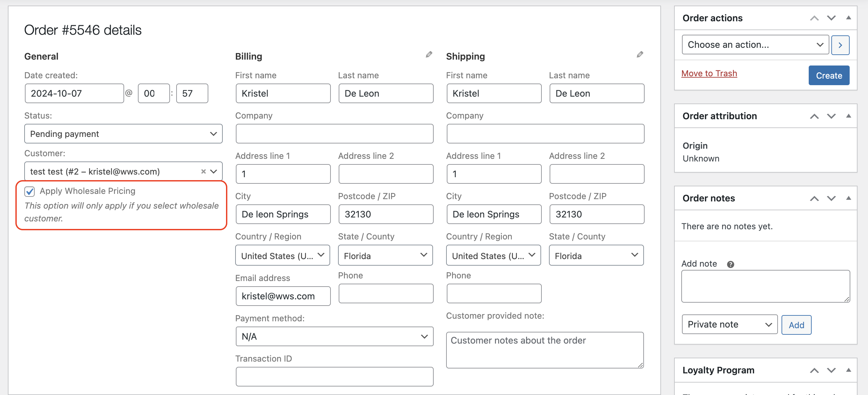The height and width of the screenshot is (395, 868).
Task: Click Add to submit a private note
Action: (796, 325)
